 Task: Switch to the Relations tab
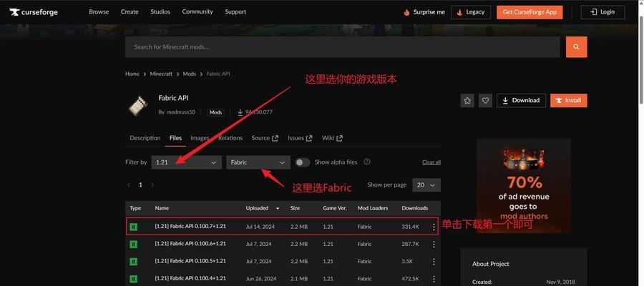(x=230, y=138)
